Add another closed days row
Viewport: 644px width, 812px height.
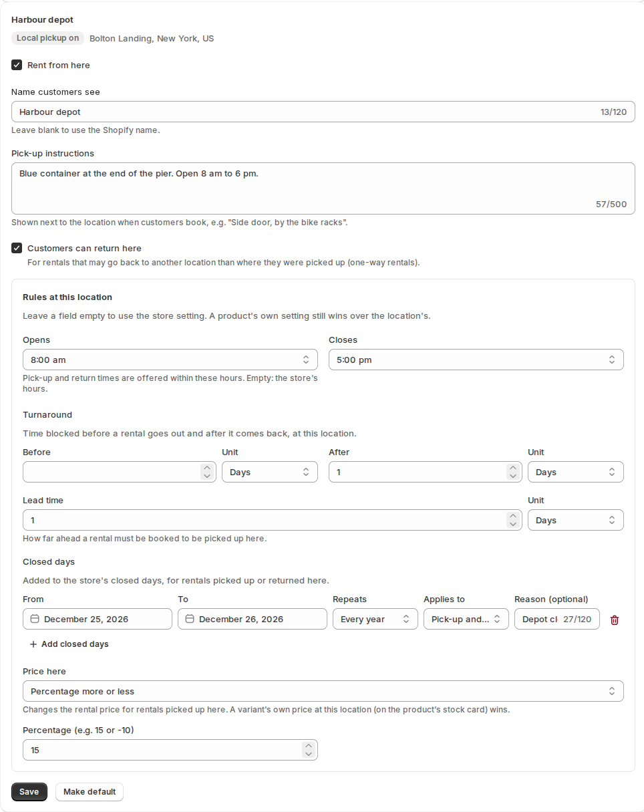[69, 644]
